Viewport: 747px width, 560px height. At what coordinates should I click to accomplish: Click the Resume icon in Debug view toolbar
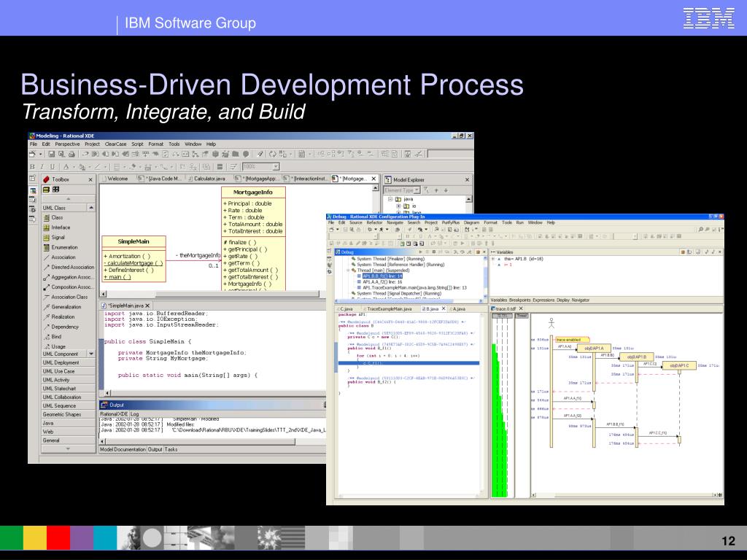pyautogui.click(x=421, y=252)
